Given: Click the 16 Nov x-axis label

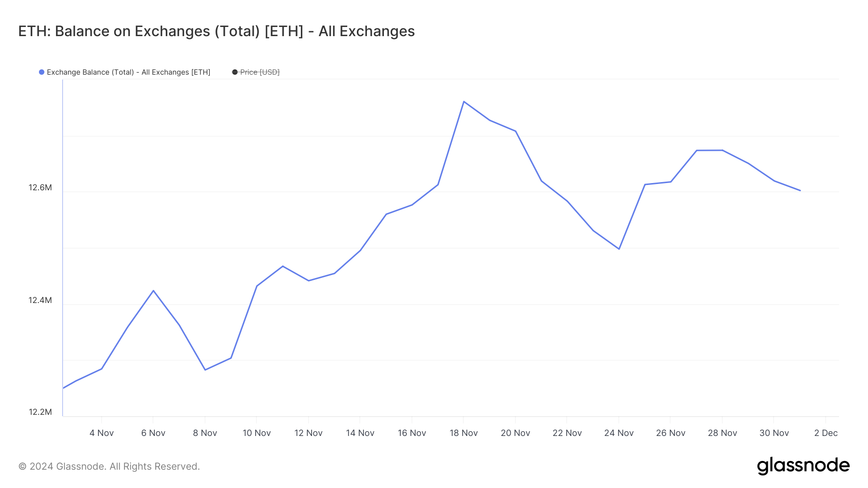Looking at the screenshot, I should point(412,433).
